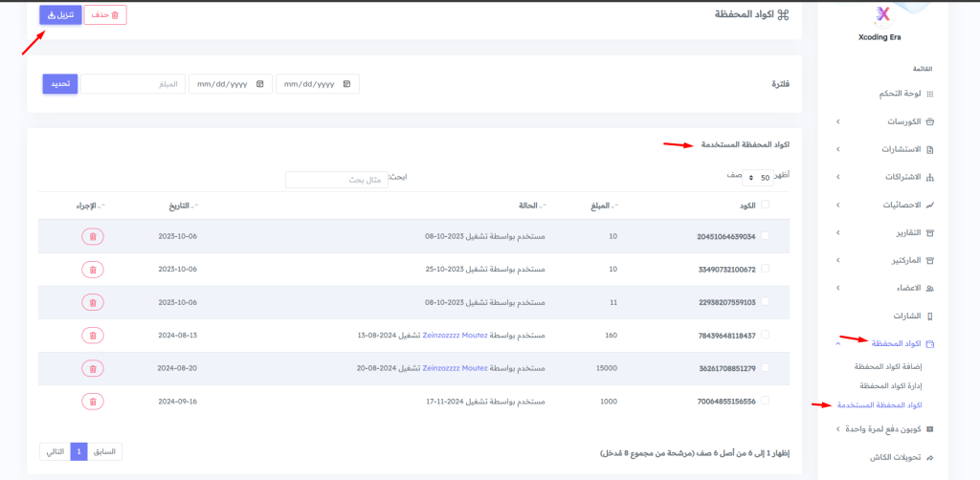The width and height of the screenshot is (980, 480).
Task: Click delete icon for code 20451064639034
Action: coord(93,236)
